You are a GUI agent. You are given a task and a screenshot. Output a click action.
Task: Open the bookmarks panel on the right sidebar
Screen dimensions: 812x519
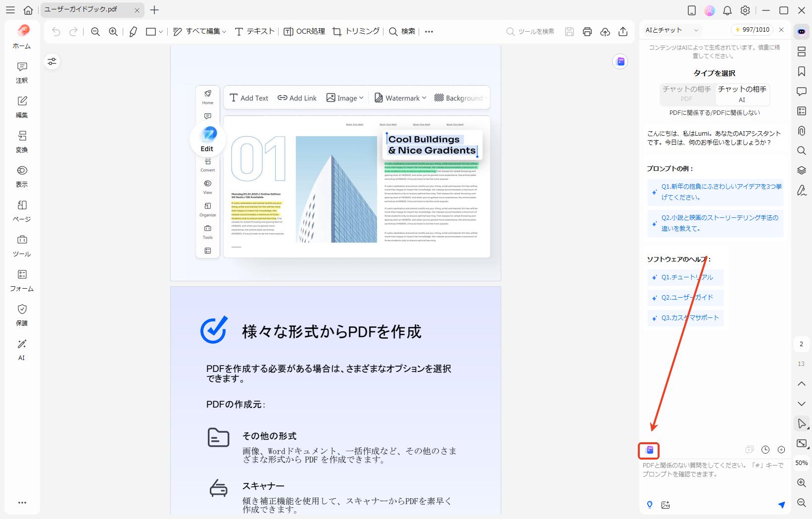pyautogui.click(x=802, y=71)
